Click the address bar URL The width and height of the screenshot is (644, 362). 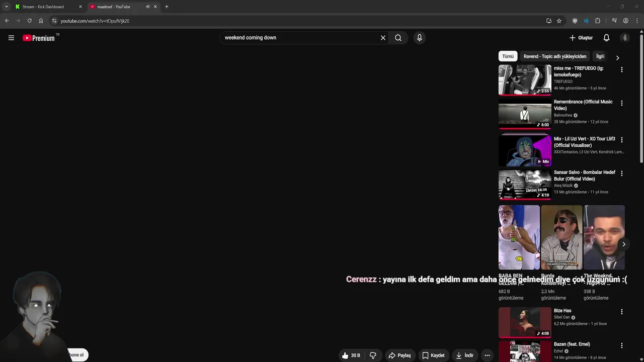click(x=95, y=21)
